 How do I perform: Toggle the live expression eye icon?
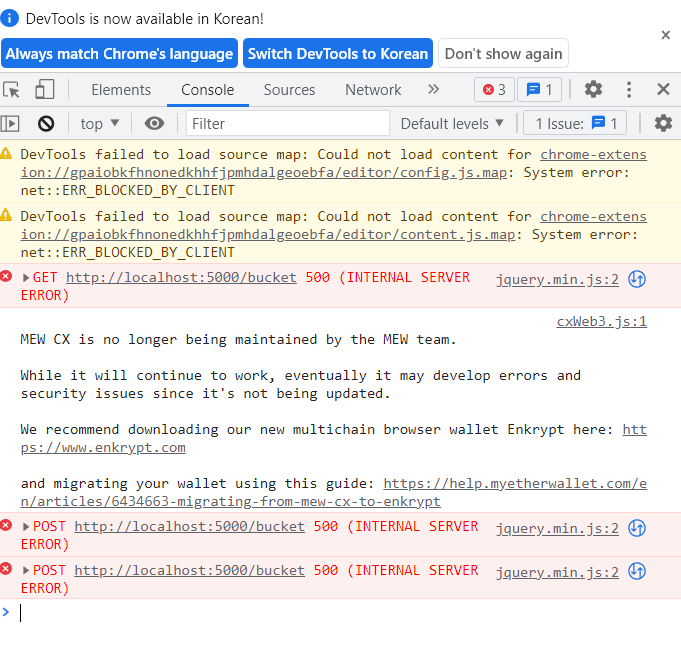154,123
